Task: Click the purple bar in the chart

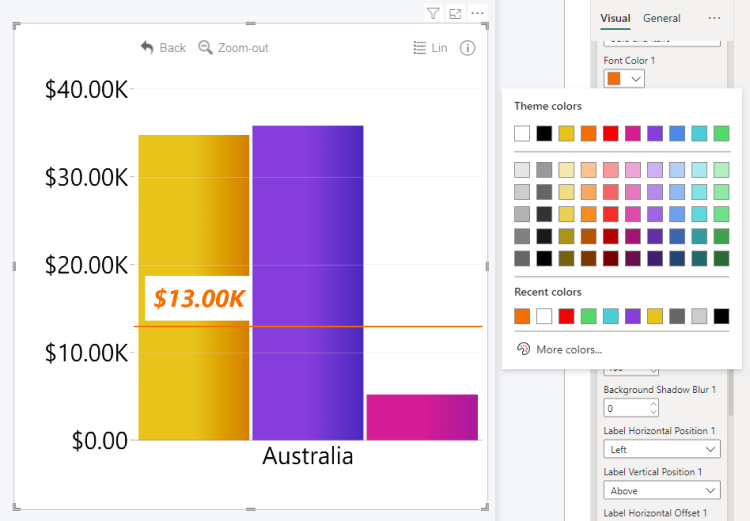Action: pos(307,282)
